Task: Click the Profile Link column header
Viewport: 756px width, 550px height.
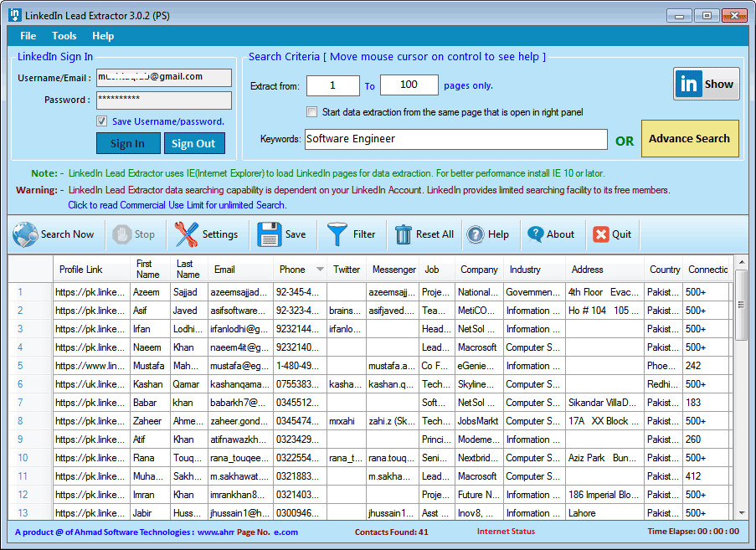Action: pyautogui.click(x=91, y=269)
